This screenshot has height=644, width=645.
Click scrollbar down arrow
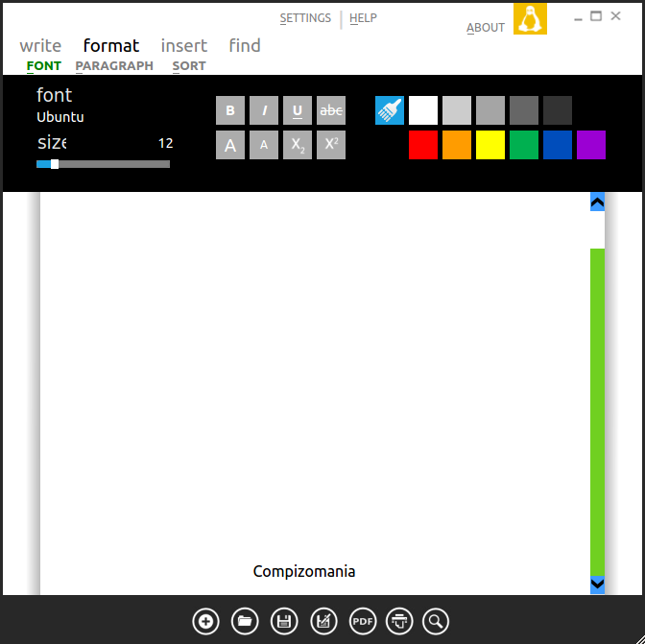[x=597, y=584]
